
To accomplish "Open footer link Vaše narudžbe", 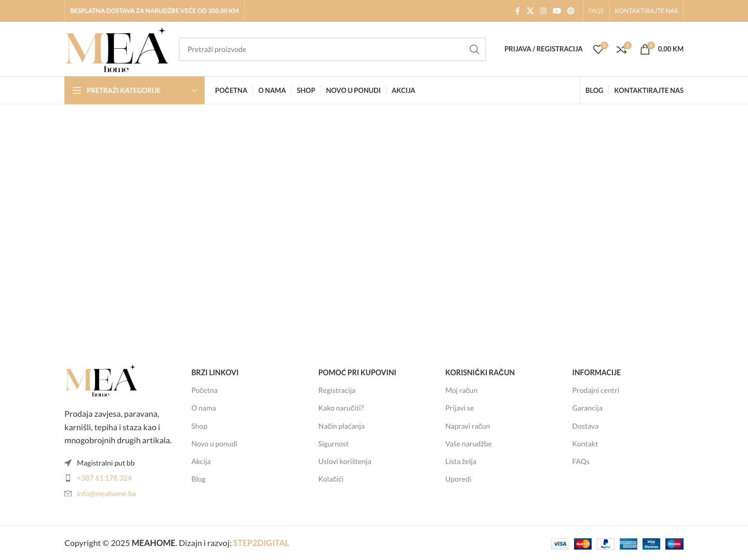I will tap(469, 444).
